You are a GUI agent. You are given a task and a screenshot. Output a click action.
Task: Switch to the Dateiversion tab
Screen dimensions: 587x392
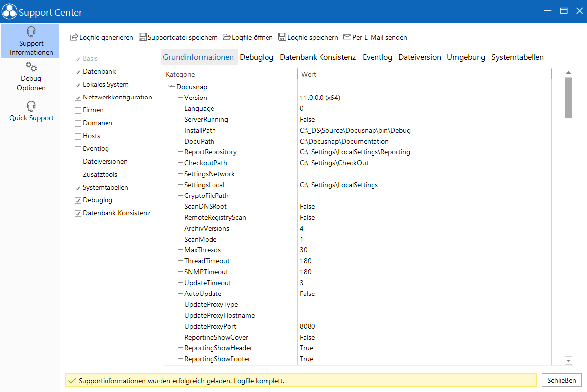(420, 57)
